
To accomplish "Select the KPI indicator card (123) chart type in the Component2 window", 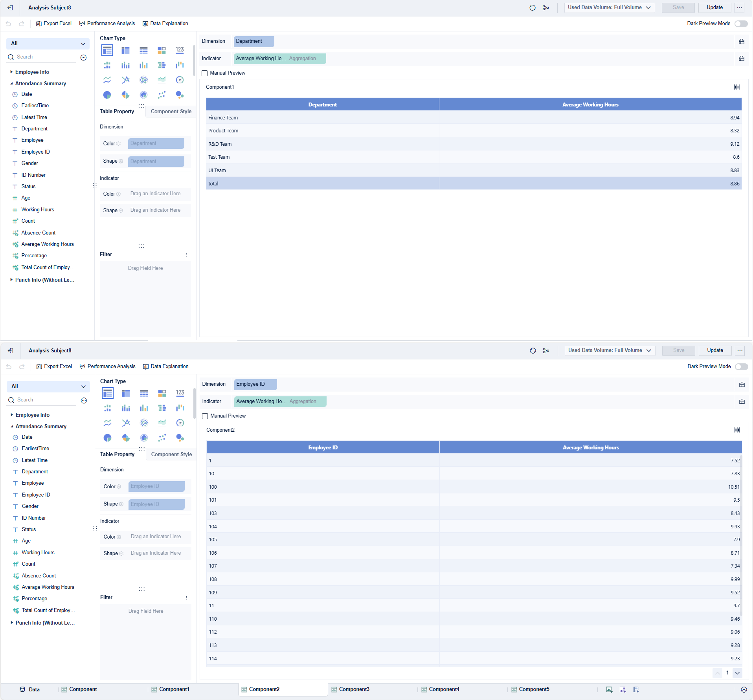I will point(180,393).
